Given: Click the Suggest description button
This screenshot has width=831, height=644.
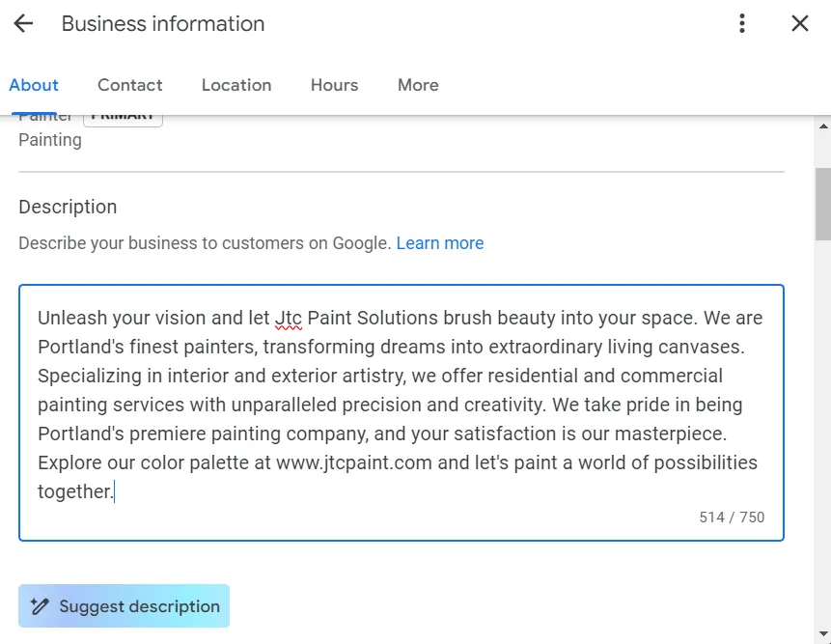Looking at the screenshot, I should coord(124,605).
